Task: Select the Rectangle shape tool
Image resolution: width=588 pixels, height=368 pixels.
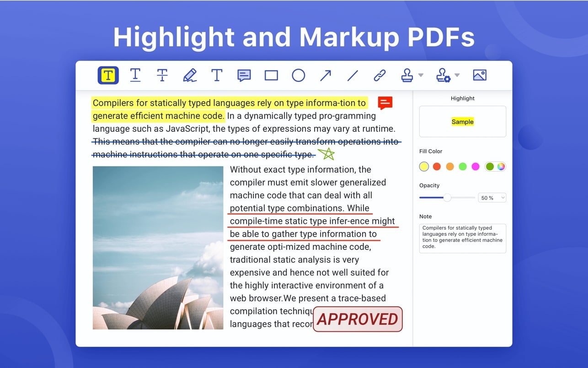Action: click(x=271, y=76)
